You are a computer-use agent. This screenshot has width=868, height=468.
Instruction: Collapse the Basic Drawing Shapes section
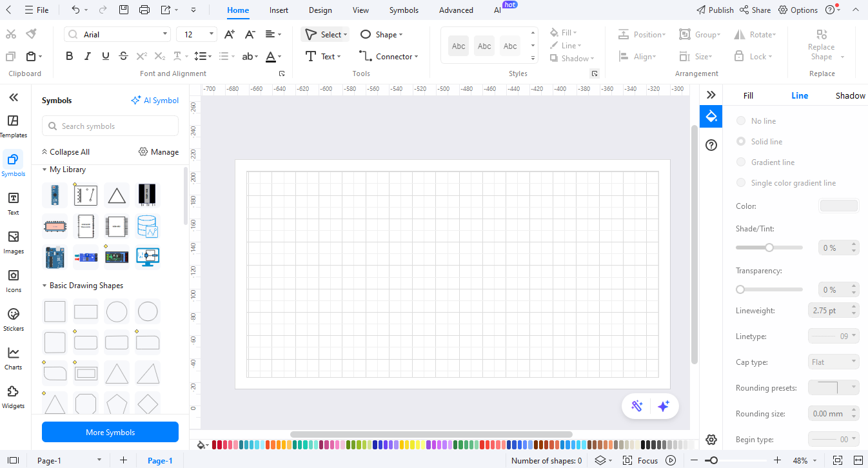[44, 286]
